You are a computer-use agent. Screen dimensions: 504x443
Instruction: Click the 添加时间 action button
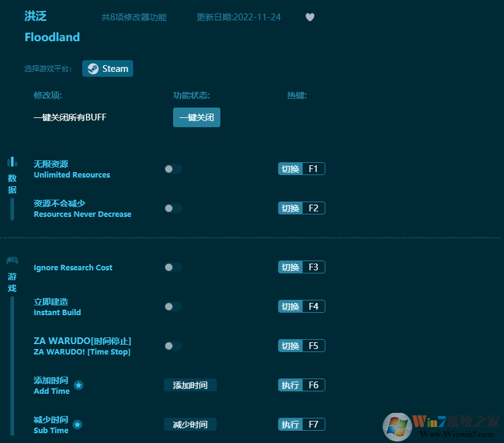pyautogui.click(x=190, y=385)
